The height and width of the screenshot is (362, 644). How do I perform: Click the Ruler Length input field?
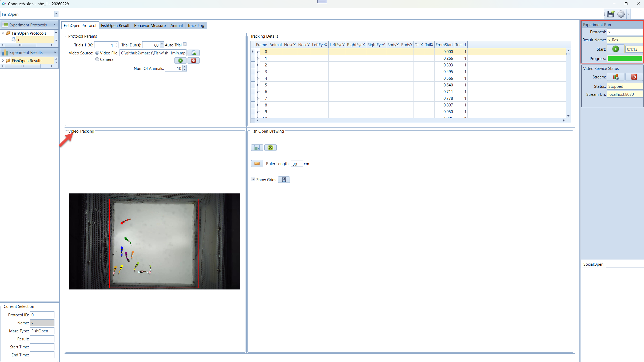click(x=297, y=164)
